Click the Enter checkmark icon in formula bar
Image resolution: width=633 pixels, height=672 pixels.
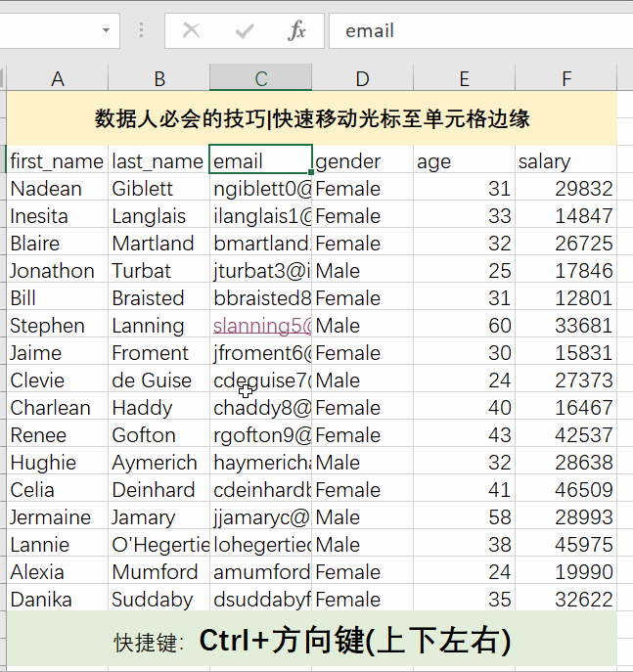[x=245, y=30]
